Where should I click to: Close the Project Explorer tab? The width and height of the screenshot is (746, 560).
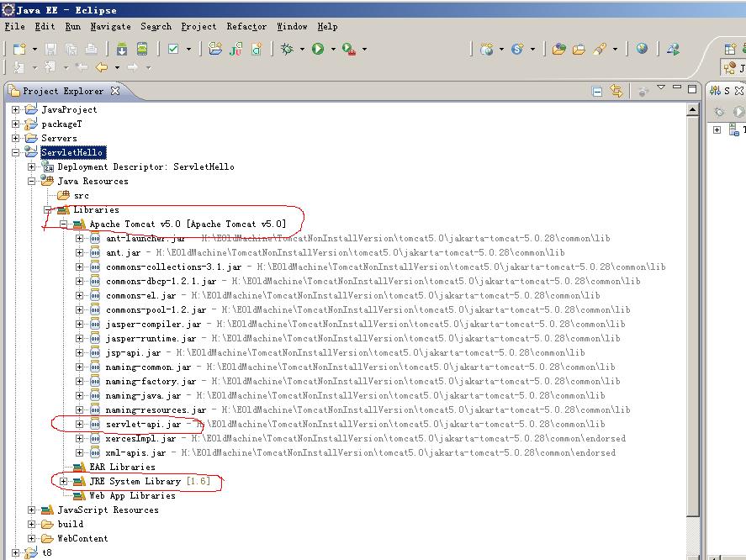pyautogui.click(x=115, y=91)
